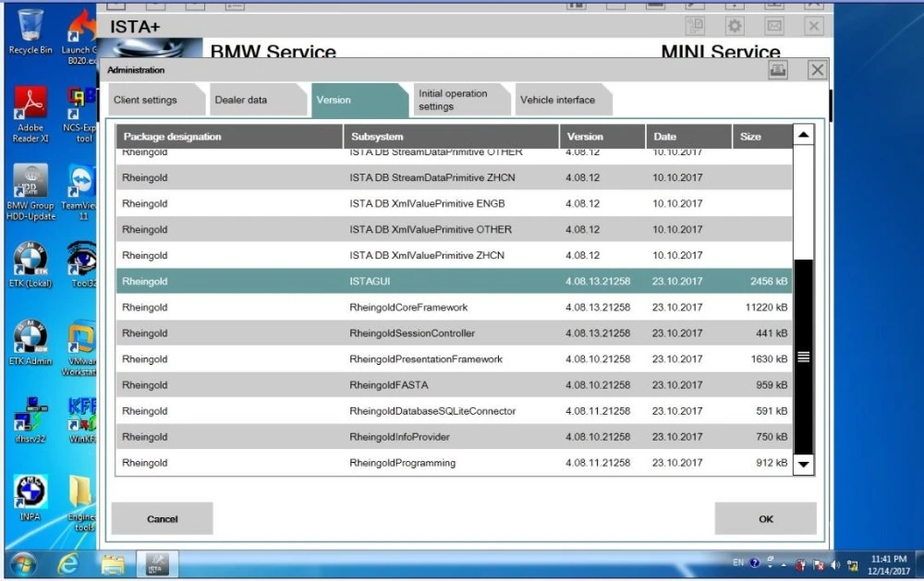Click Cancel in the Administration dialog
The height and width of the screenshot is (581, 924).
163,518
